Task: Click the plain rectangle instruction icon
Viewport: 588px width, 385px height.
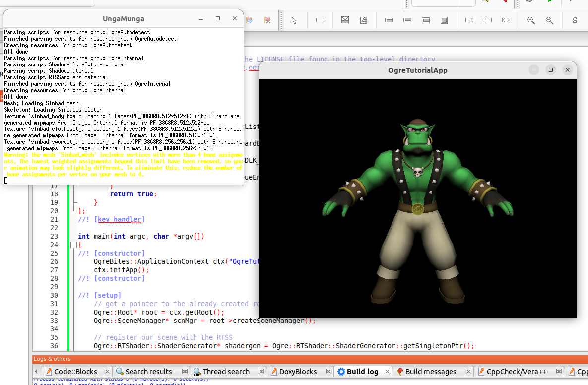Action: coord(320,20)
